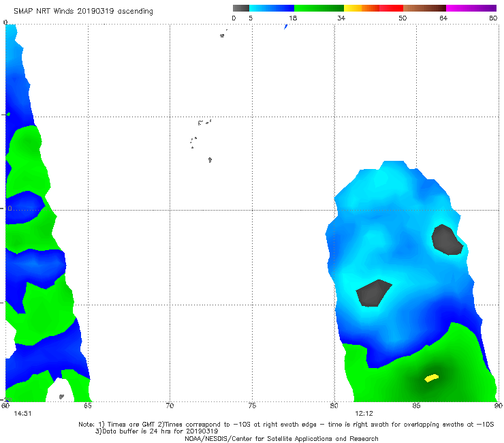Click the color bar label "18"
504x443 pixels.
293,18
